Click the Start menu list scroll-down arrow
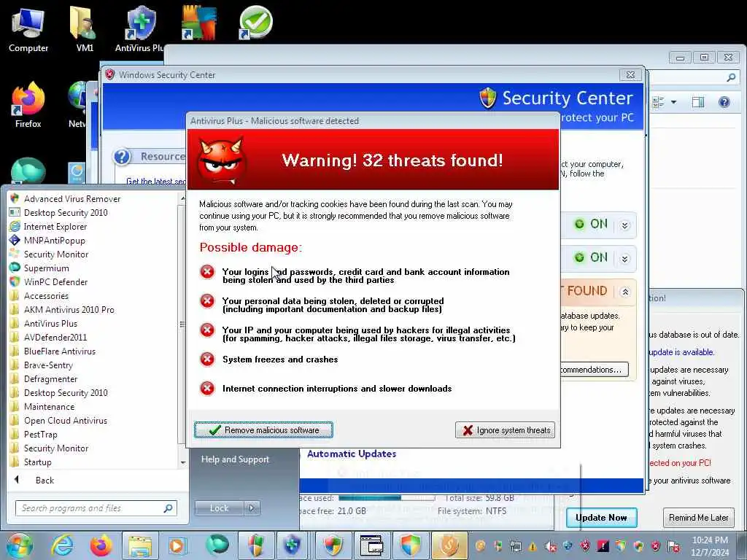 183,462
